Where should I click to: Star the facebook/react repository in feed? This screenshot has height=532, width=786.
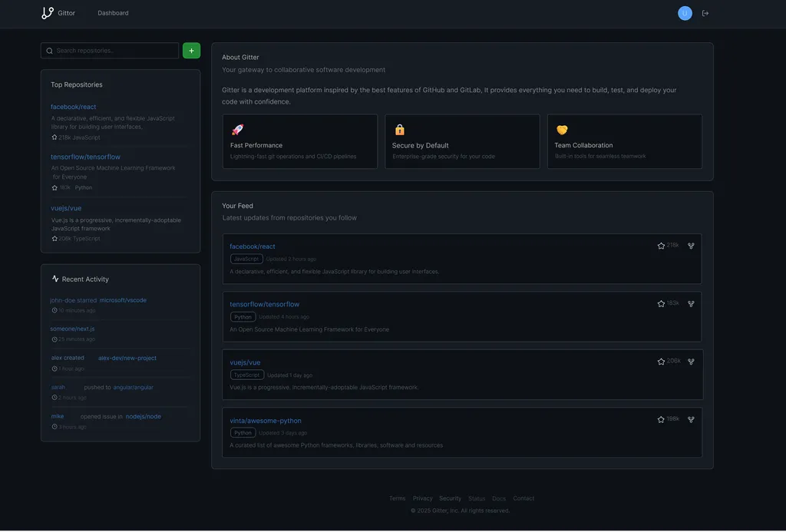[661, 246]
